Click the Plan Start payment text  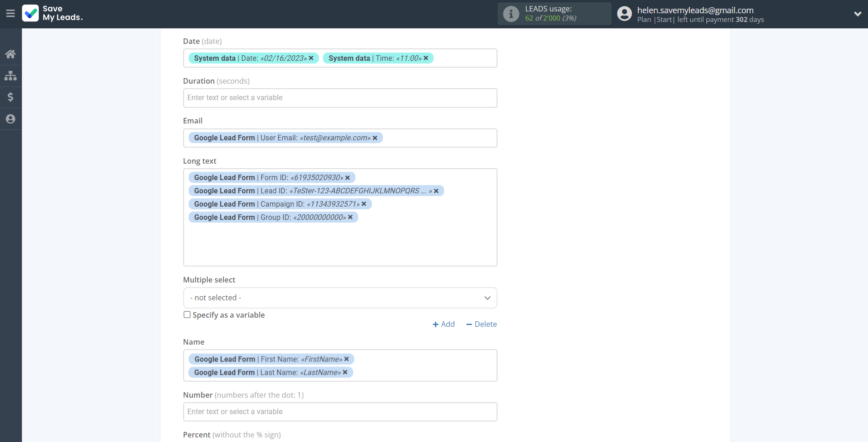[x=700, y=20]
